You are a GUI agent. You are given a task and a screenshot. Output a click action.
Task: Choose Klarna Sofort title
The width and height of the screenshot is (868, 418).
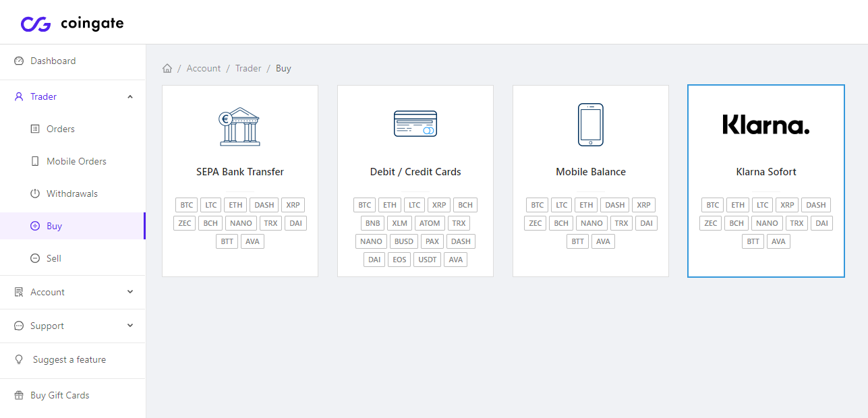pos(766,172)
